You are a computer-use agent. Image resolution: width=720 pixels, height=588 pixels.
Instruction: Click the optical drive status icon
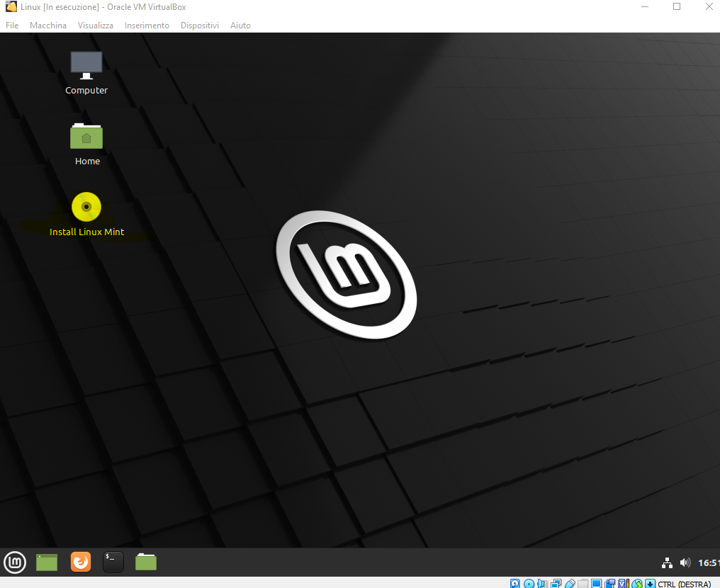coord(529,584)
